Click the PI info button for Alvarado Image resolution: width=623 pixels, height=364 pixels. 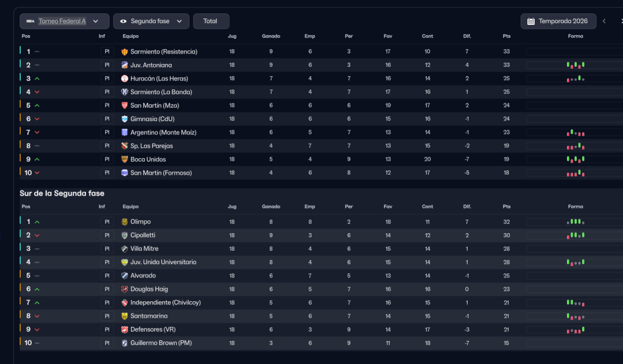pos(107,276)
